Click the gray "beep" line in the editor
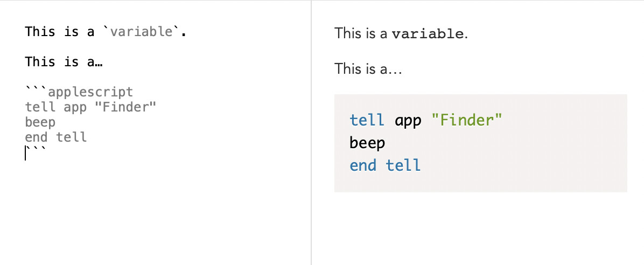This screenshot has height=265, width=644. (x=40, y=122)
